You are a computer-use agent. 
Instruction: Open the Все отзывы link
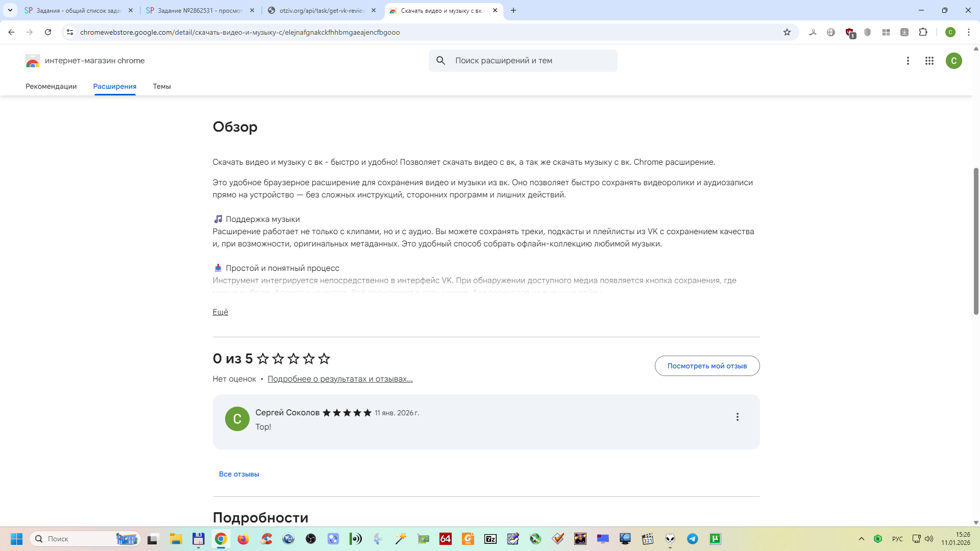pyautogui.click(x=239, y=474)
